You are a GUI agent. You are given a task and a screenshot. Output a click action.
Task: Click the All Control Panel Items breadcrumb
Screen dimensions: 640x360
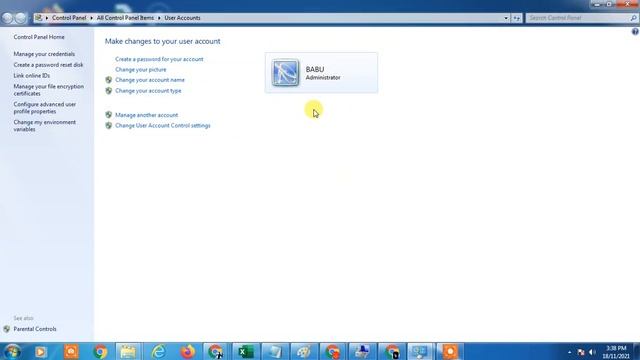tap(125, 18)
